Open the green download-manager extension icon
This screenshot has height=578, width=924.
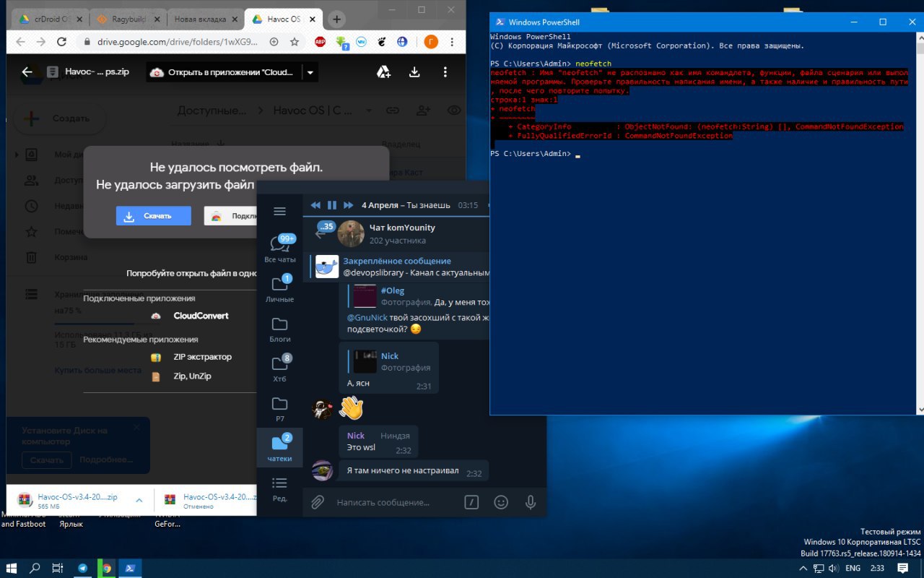point(341,42)
